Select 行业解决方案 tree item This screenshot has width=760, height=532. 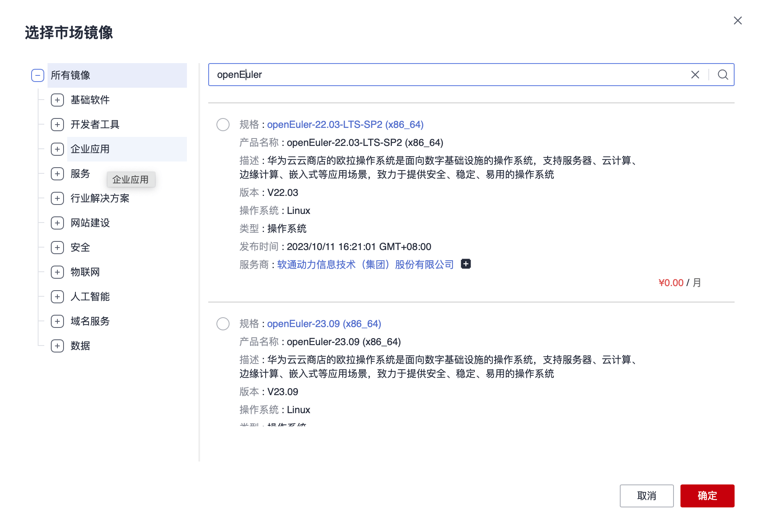tap(100, 198)
